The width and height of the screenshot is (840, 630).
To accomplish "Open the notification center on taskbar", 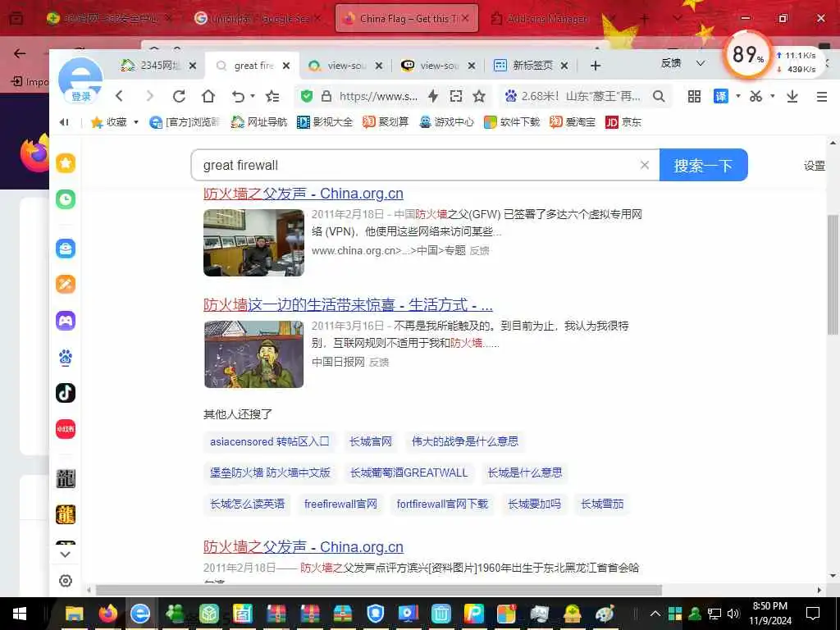I will point(813,614).
